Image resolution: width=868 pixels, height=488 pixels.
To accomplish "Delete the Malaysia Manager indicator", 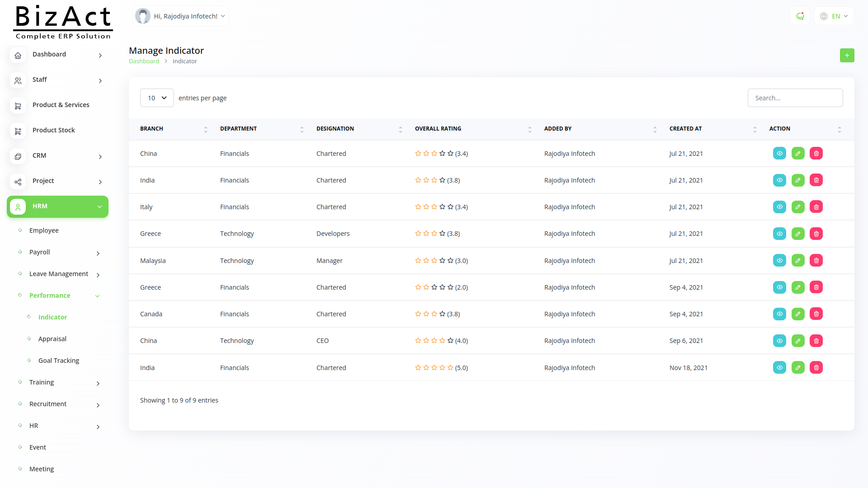I will [x=816, y=260].
